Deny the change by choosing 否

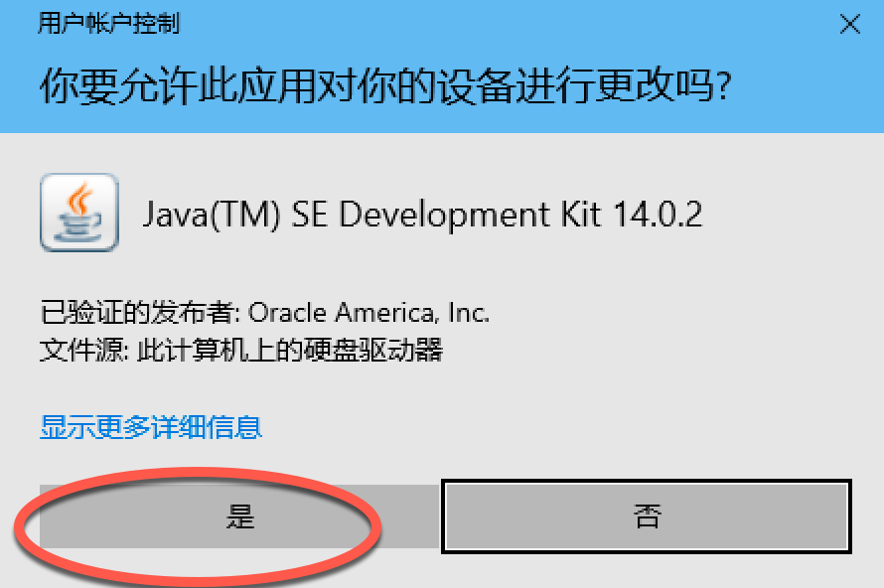pos(646,516)
